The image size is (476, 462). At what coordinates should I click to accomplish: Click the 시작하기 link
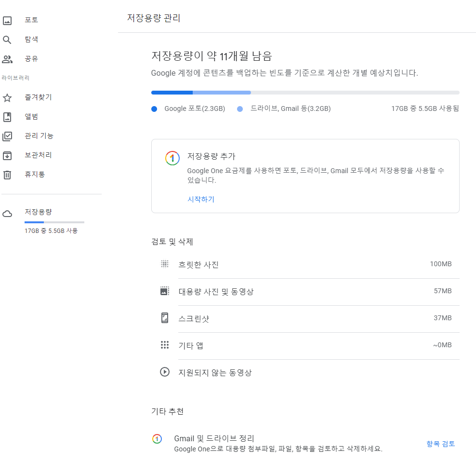point(201,199)
